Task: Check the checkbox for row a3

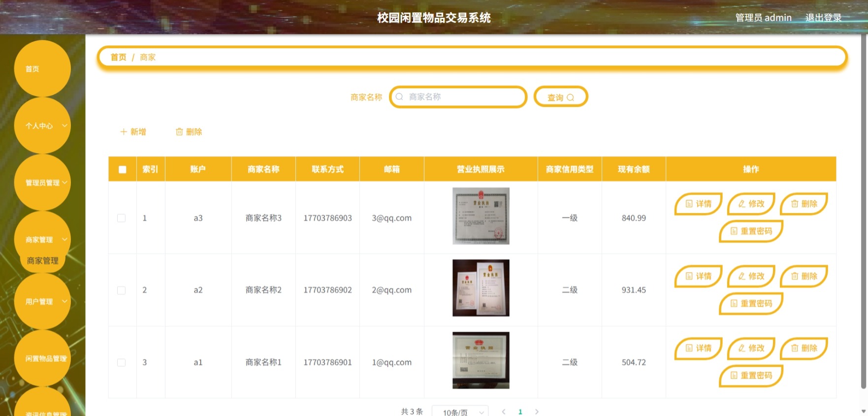Action: pos(121,218)
